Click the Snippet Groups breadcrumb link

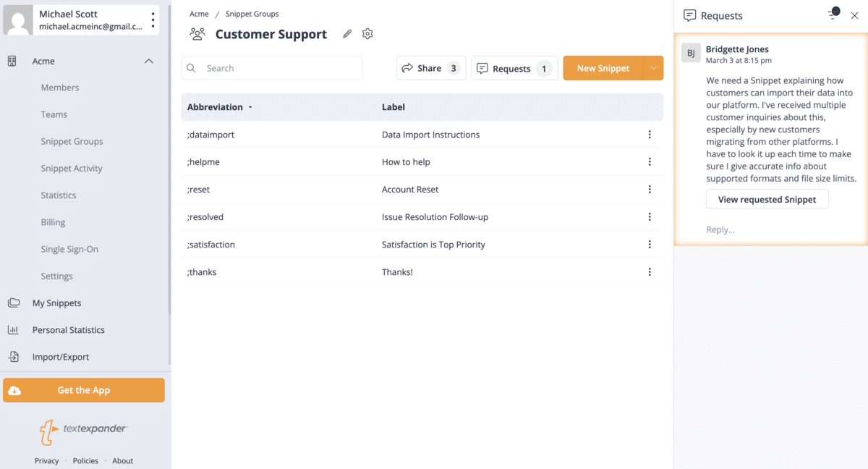click(252, 14)
